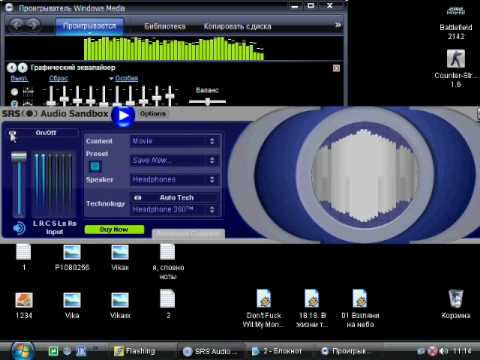Click the teal Preset save icon
The width and height of the screenshot is (480, 360).
click(95, 166)
